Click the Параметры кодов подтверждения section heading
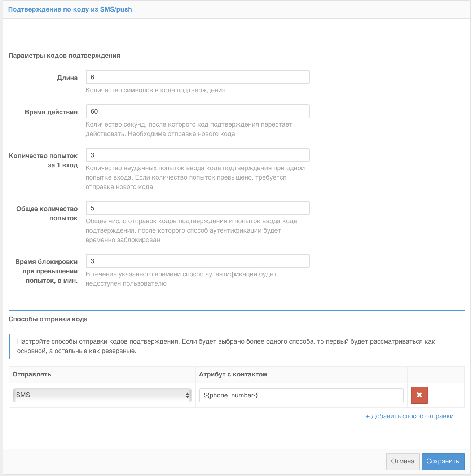Screen dimensions: 471x476 [x=65, y=56]
